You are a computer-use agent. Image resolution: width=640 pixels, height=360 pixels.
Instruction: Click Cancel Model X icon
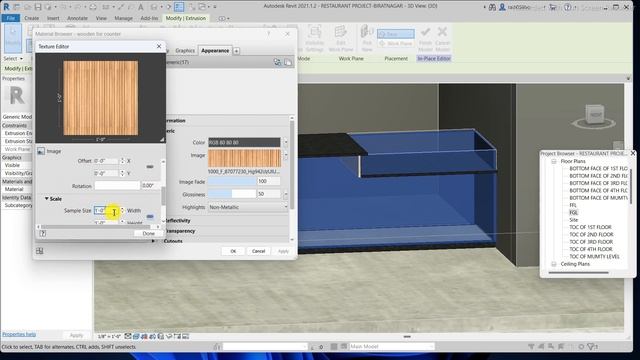[x=442, y=32]
